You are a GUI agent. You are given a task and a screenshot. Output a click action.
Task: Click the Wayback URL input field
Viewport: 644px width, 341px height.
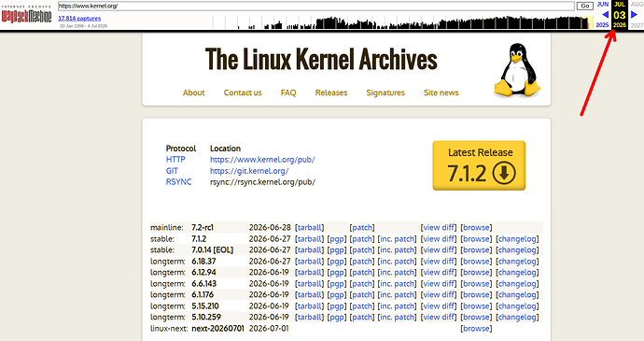(315, 6)
